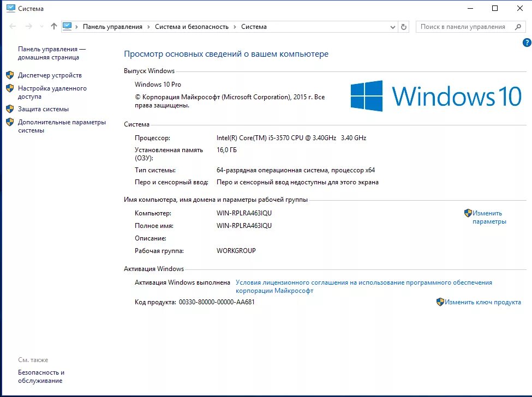Click heading Просмотр основных сведений о вашем компьютере
Image resolution: width=532 pixels, height=397 pixels.
click(226, 54)
